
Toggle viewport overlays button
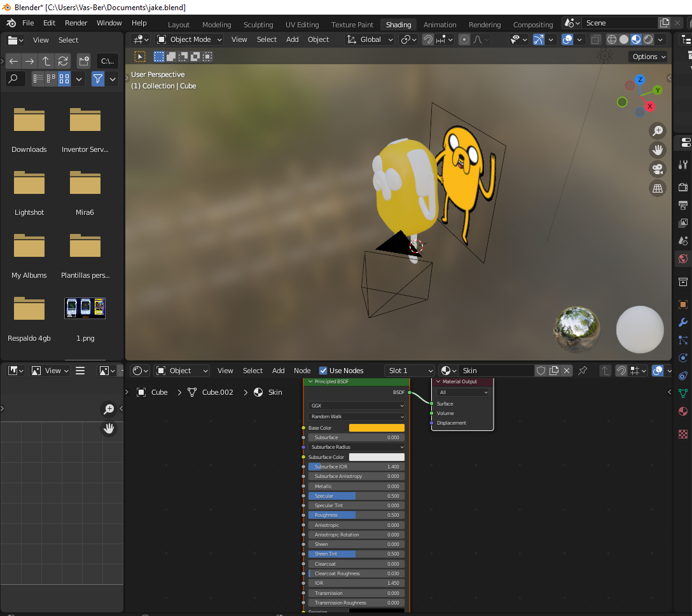click(x=567, y=39)
